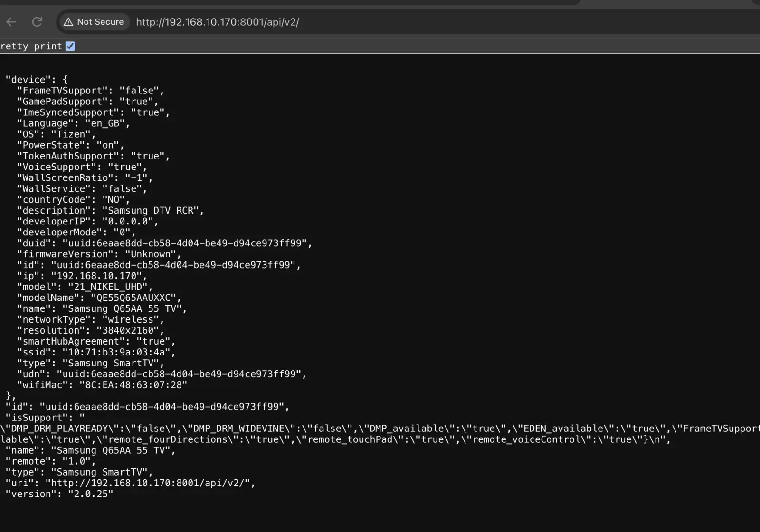Click the "GamePadSupport": "true" line

[x=88, y=102]
